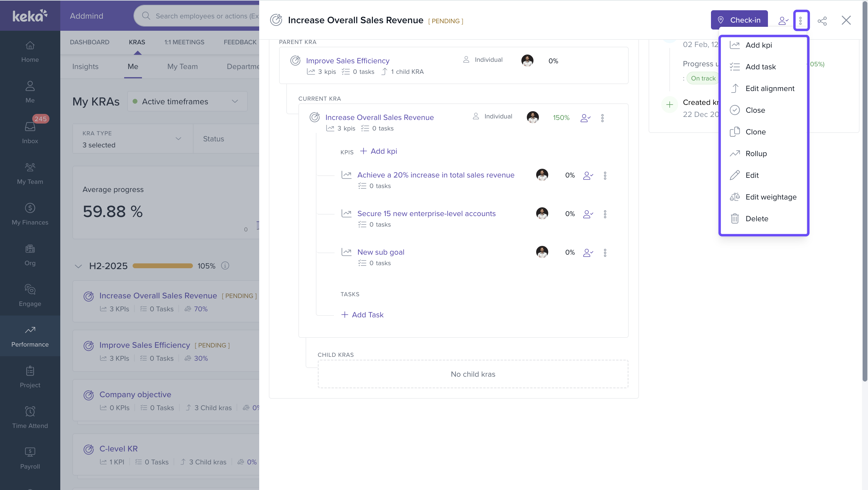Collapse the H2-2025 section

(x=78, y=266)
